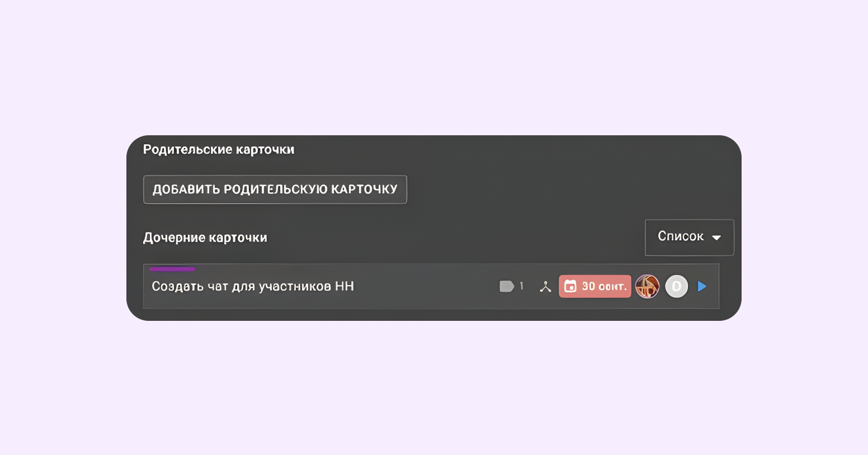Image resolution: width=868 pixels, height=455 pixels.
Task: Open the card "Создать чат для участников НН"
Action: (x=253, y=286)
